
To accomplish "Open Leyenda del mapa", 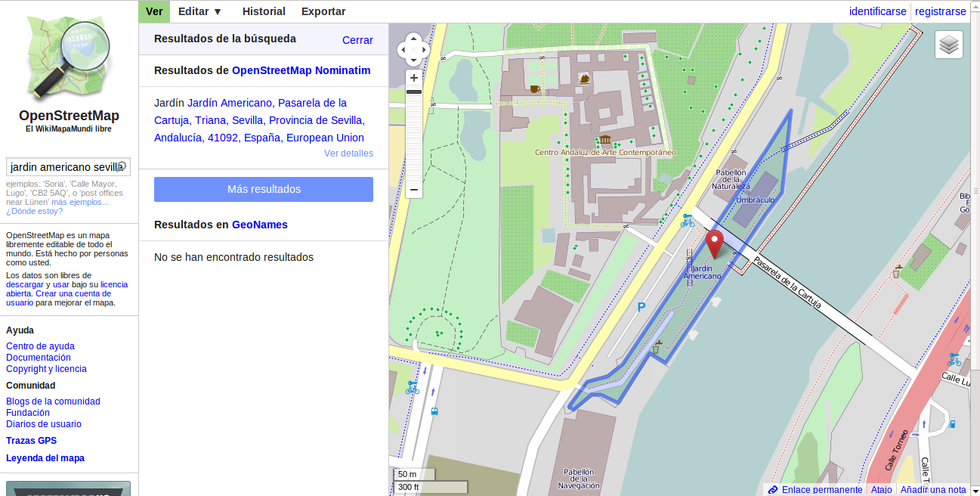I will (x=45, y=458).
